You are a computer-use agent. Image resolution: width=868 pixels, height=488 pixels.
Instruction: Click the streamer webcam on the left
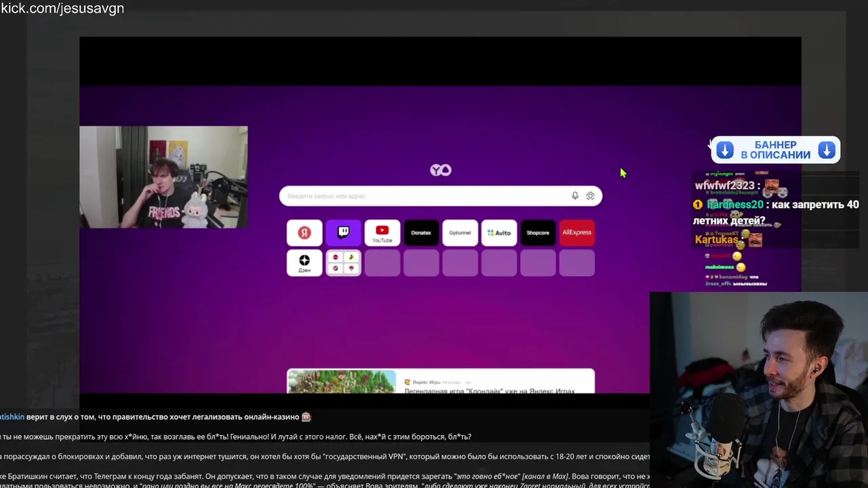[x=163, y=177]
